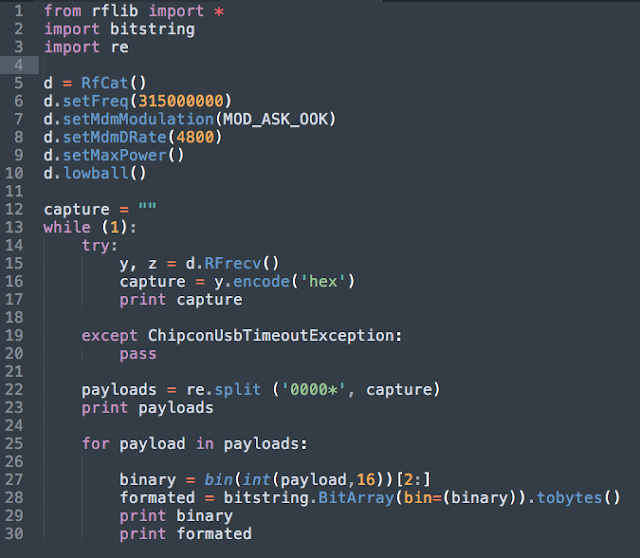
Task: Click the 'except' keyword
Action: [109, 336]
